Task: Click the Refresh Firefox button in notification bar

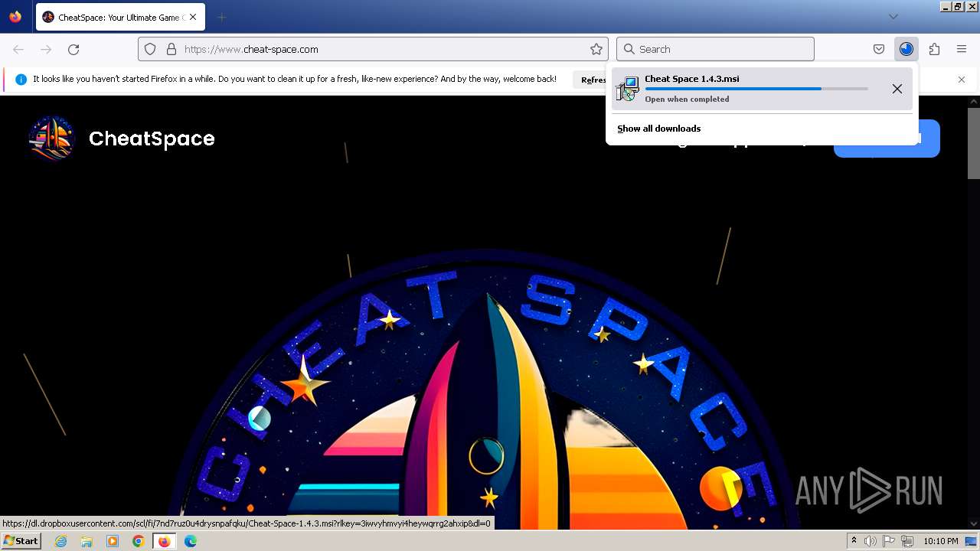Action: click(x=590, y=80)
